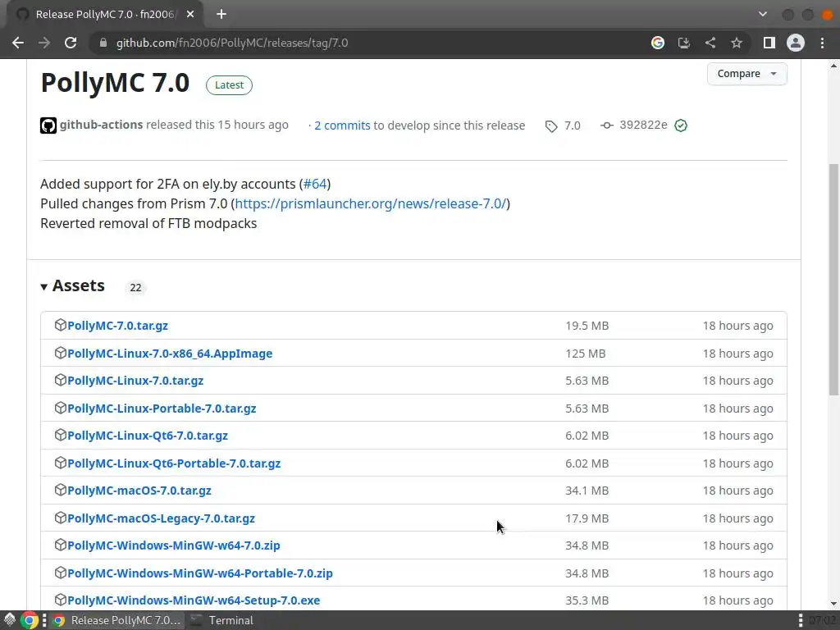Image resolution: width=840 pixels, height=630 pixels.
Task: Click the Assets count badge 22
Action: pos(135,288)
